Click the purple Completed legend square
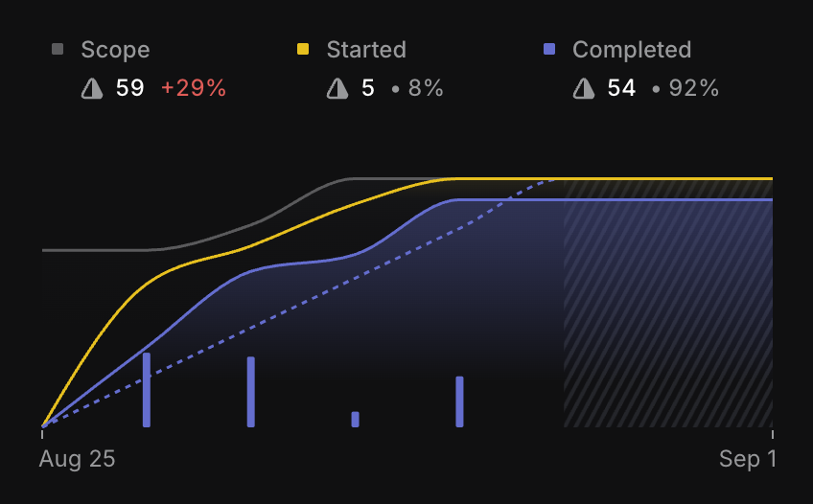 tap(549, 49)
